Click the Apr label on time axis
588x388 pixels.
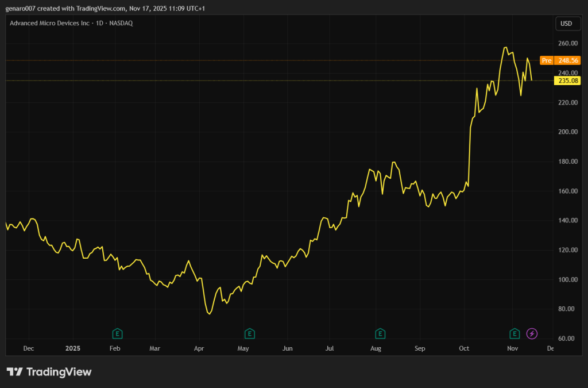coord(199,348)
